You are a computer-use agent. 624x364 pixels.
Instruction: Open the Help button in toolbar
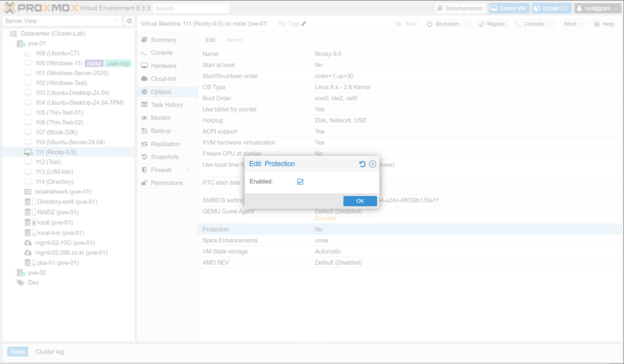coord(604,24)
